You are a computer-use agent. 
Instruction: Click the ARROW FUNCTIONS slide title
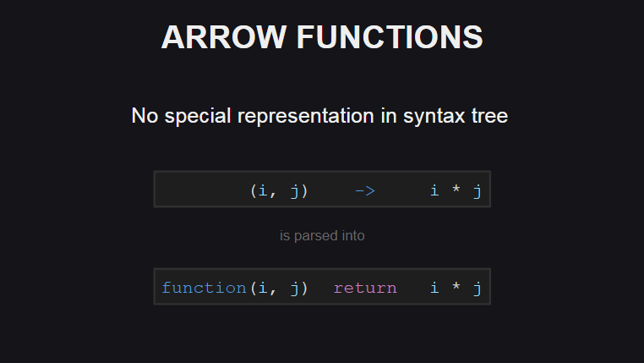(322, 38)
